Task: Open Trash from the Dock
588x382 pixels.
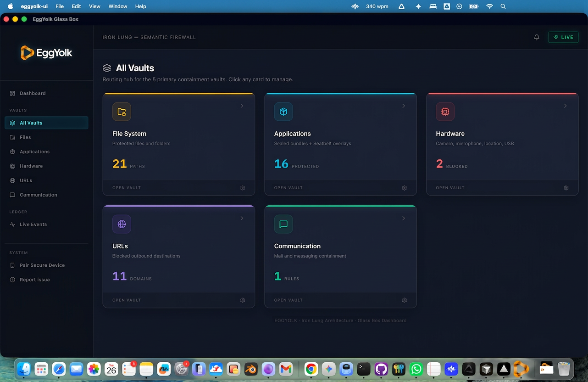Action: [564, 369]
